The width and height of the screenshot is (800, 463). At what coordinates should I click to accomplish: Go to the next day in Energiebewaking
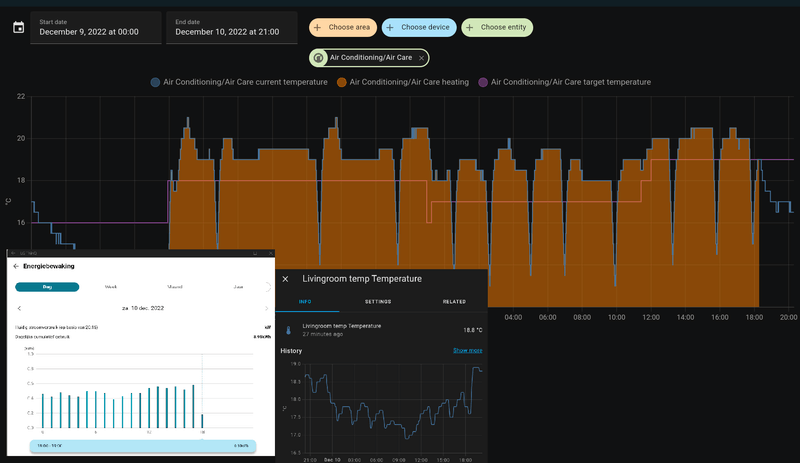(x=267, y=308)
